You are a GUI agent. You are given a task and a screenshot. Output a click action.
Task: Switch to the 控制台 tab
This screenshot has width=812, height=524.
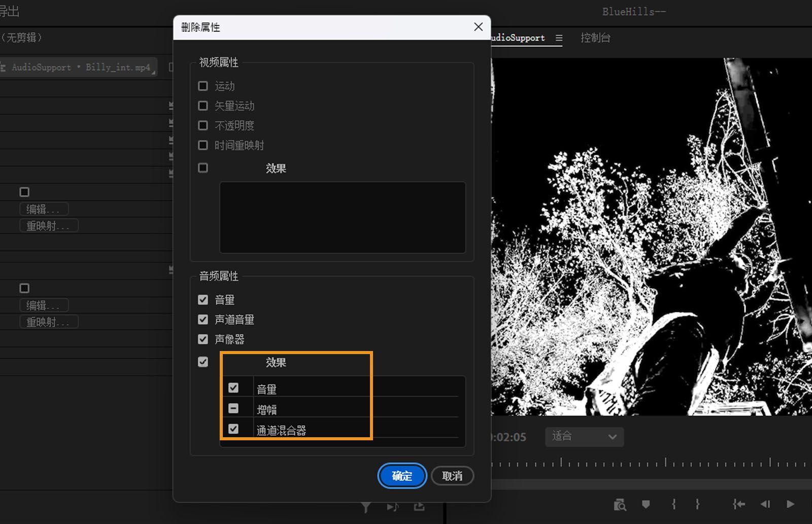coord(595,38)
